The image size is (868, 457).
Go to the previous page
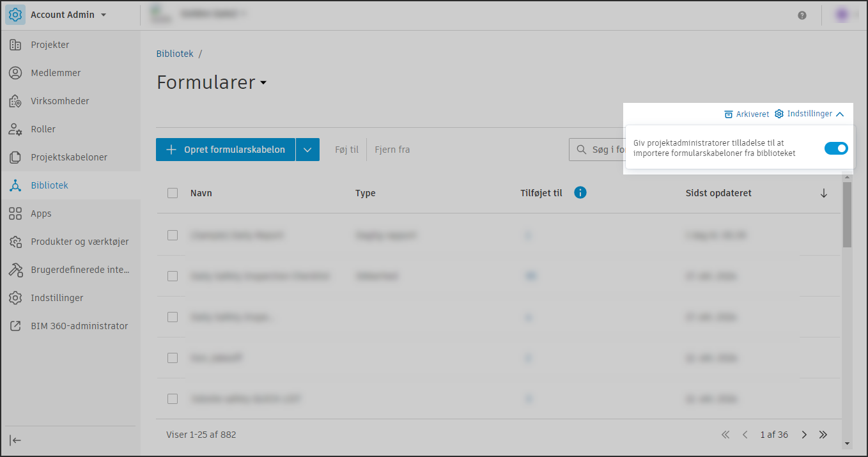(x=745, y=435)
